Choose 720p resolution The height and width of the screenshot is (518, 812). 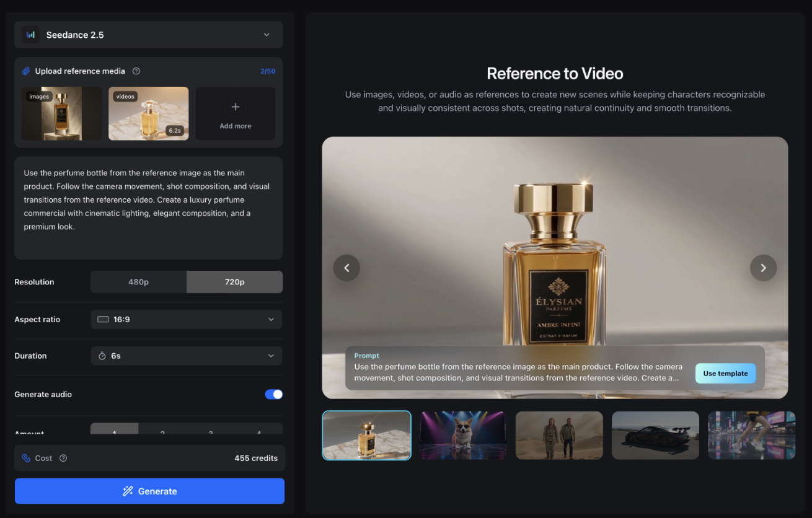point(235,282)
